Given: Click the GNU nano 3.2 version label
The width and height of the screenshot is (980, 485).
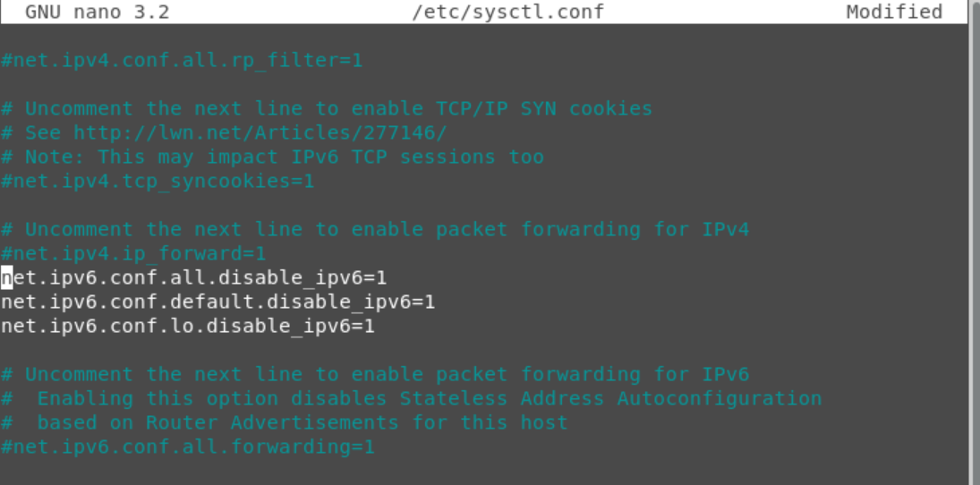Looking at the screenshot, I should (x=98, y=12).
